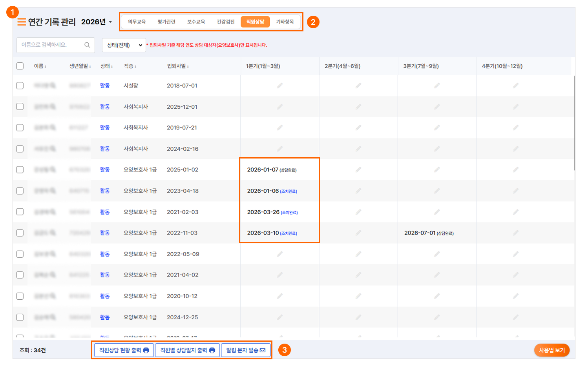Click the 직원별 상담일지 출력 button
The height and width of the screenshot is (366, 588).
[x=188, y=350]
